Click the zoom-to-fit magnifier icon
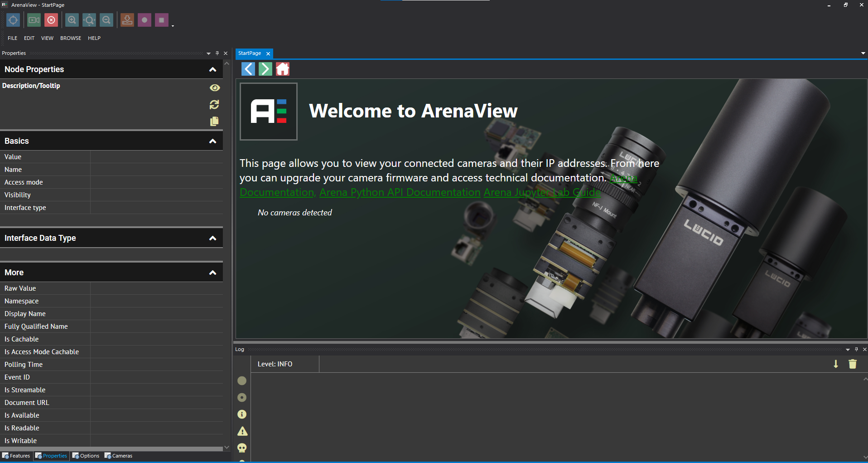This screenshot has width=868, height=463. point(89,20)
